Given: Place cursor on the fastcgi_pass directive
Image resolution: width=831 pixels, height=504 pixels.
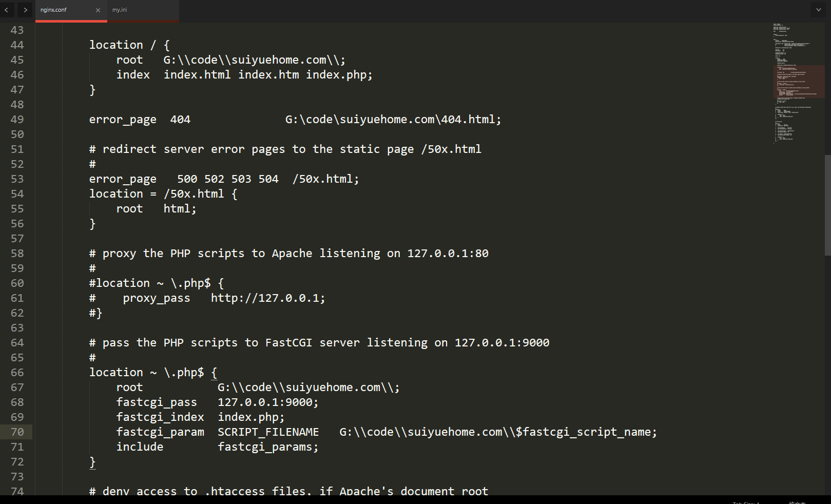Looking at the screenshot, I should 157,402.
